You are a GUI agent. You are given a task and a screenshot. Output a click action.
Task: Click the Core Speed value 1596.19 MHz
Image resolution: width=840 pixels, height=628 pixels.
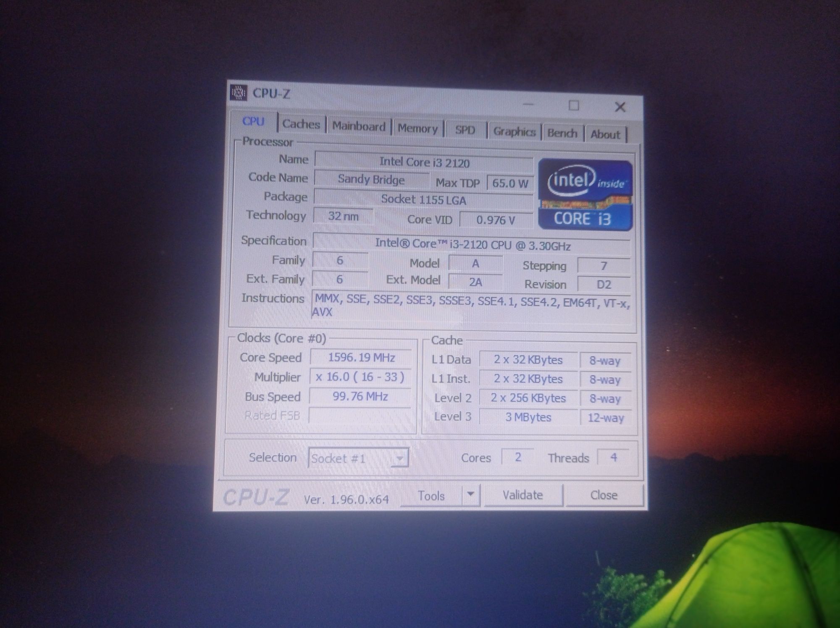tap(361, 358)
